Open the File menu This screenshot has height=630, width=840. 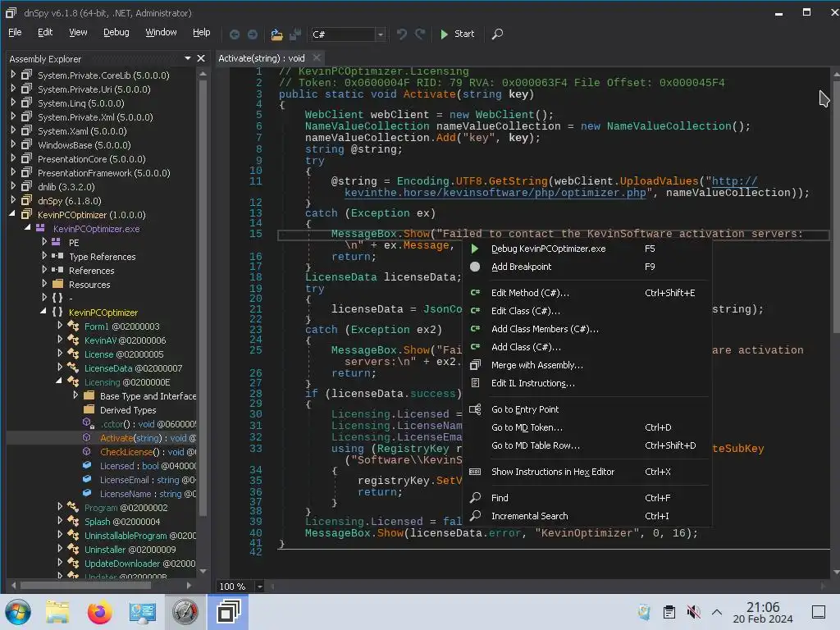tap(15, 32)
